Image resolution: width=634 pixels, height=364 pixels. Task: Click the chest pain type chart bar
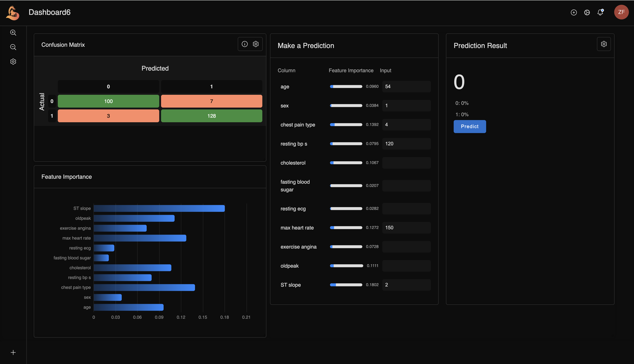coord(144,288)
